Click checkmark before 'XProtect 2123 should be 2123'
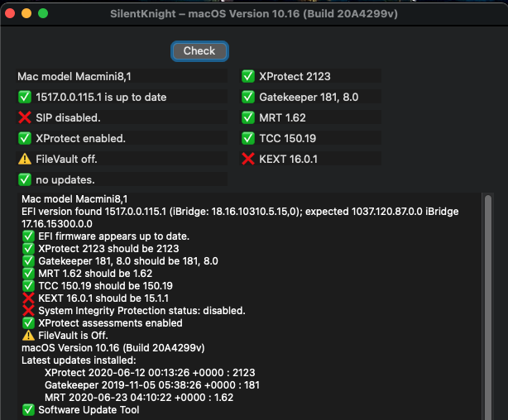 pyautogui.click(x=28, y=248)
